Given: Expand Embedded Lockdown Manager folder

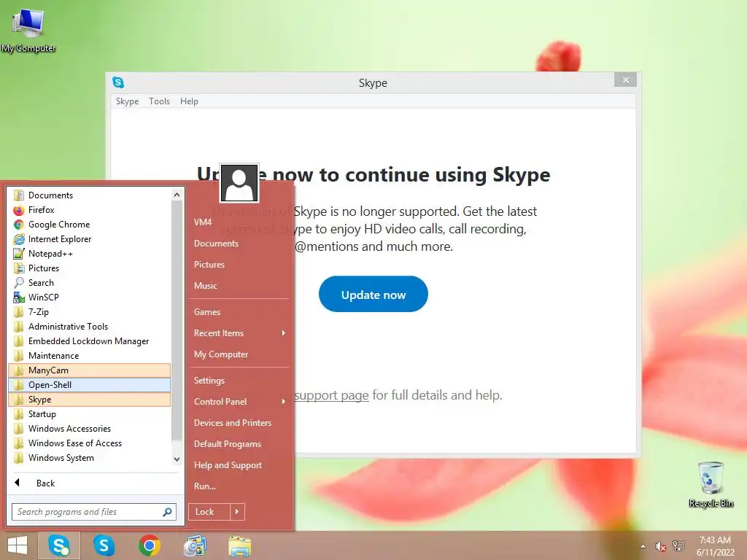Looking at the screenshot, I should [x=90, y=341].
